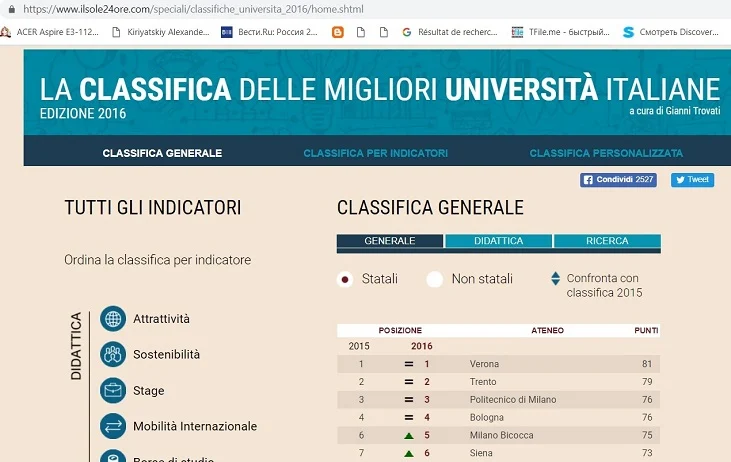
Task: Select the Statali radio button
Action: click(x=345, y=280)
